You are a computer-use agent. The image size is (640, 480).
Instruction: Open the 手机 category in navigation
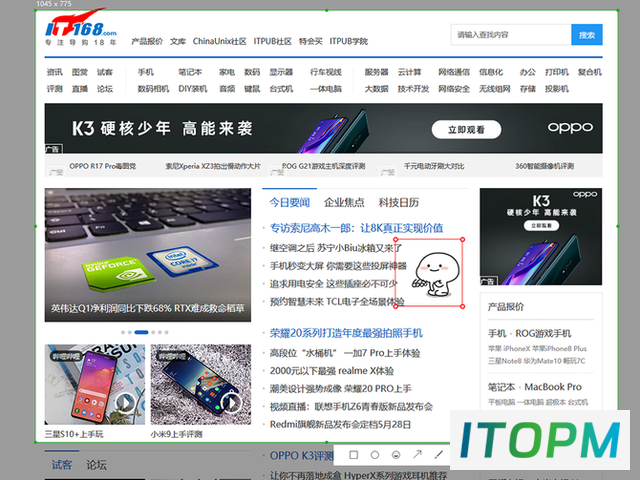tap(146, 72)
